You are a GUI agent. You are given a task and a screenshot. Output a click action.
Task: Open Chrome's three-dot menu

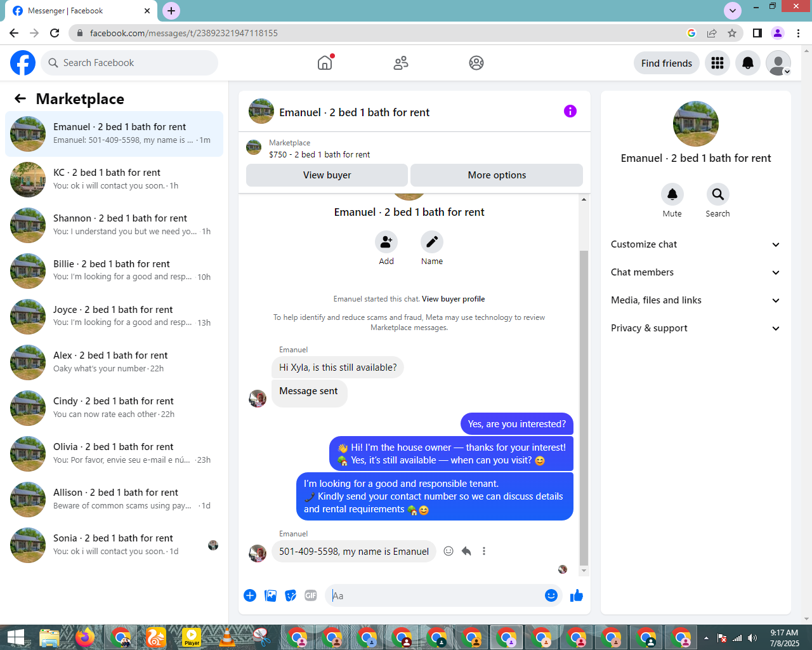[799, 33]
